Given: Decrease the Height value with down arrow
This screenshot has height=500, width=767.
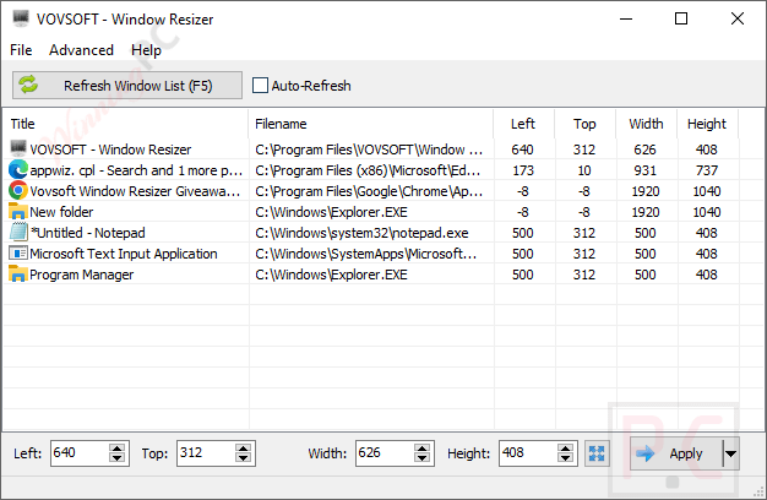Looking at the screenshot, I should click(x=565, y=458).
